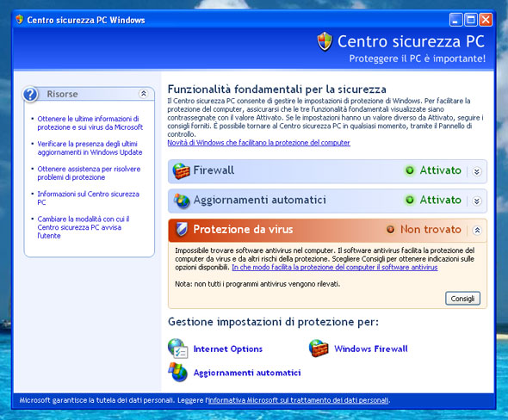Click the Aggiornamenti automatici 'Attivato' status text
This screenshot has width=508, height=420.
[440, 200]
